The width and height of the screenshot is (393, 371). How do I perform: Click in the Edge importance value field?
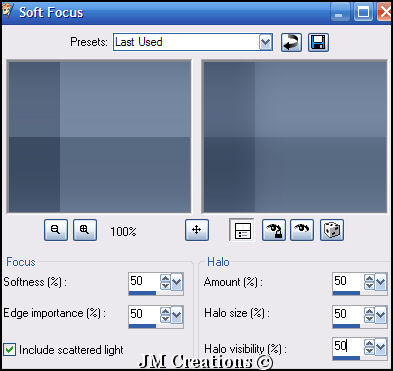[144, 314]
